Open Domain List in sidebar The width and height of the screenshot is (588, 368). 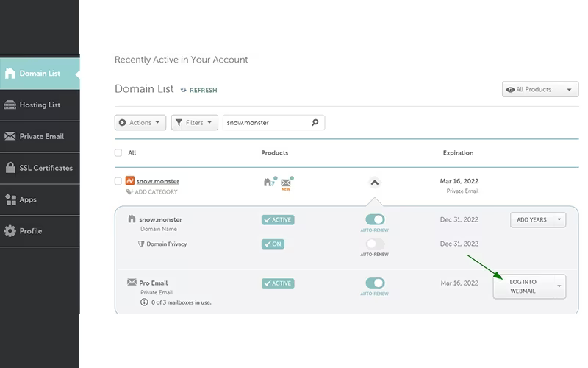40,73
